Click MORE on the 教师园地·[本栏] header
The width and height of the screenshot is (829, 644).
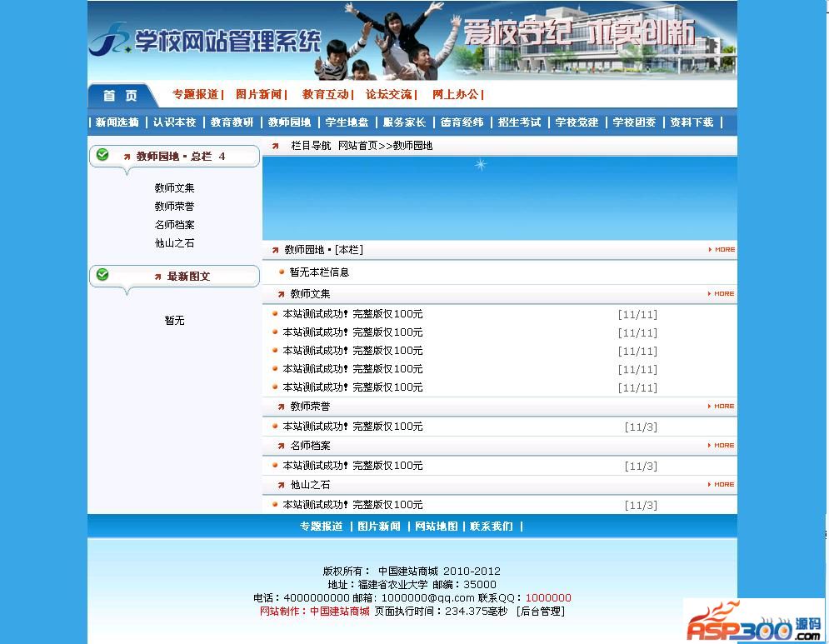click(722, 250)
